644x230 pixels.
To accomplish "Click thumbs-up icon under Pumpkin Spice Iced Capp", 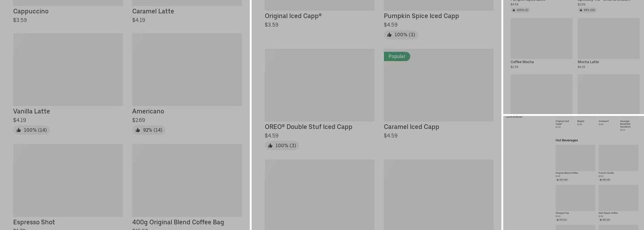I will pos(389,35).
